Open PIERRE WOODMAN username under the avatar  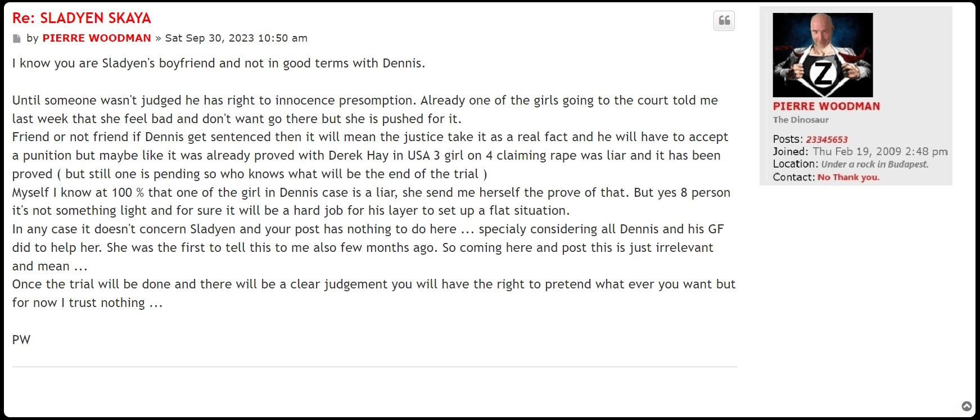tap(826, 106)
